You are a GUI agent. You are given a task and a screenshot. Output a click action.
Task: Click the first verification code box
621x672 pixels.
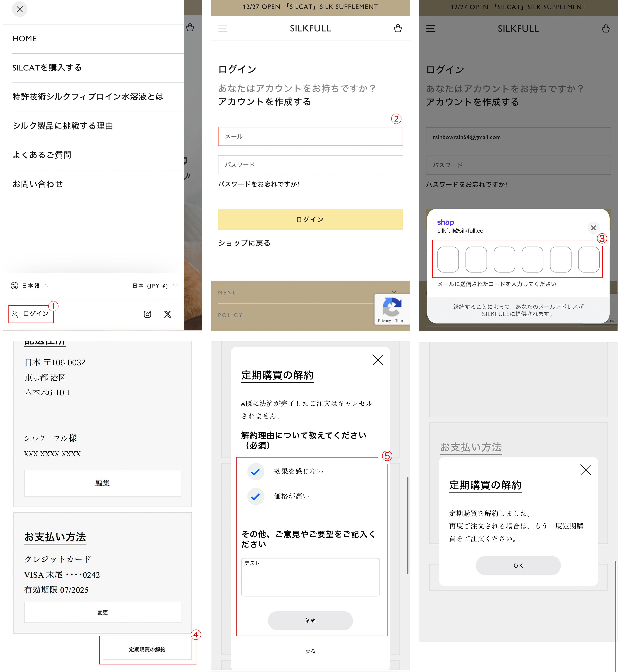pos(448,260)
